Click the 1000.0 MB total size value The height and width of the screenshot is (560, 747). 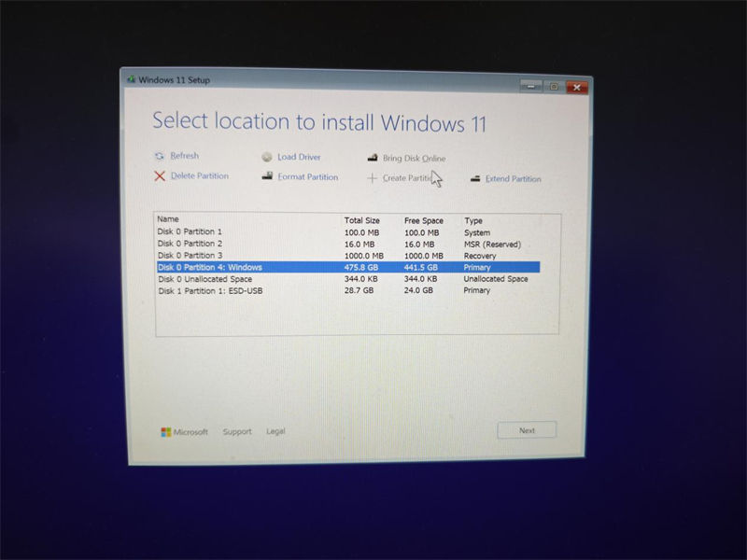tap(364, 256)
